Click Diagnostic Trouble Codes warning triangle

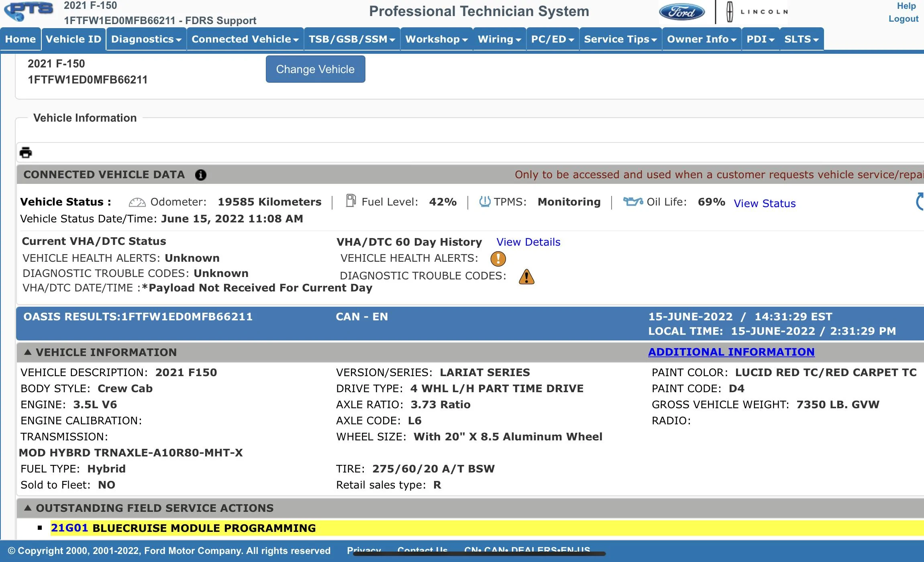(x=526, y=277)
